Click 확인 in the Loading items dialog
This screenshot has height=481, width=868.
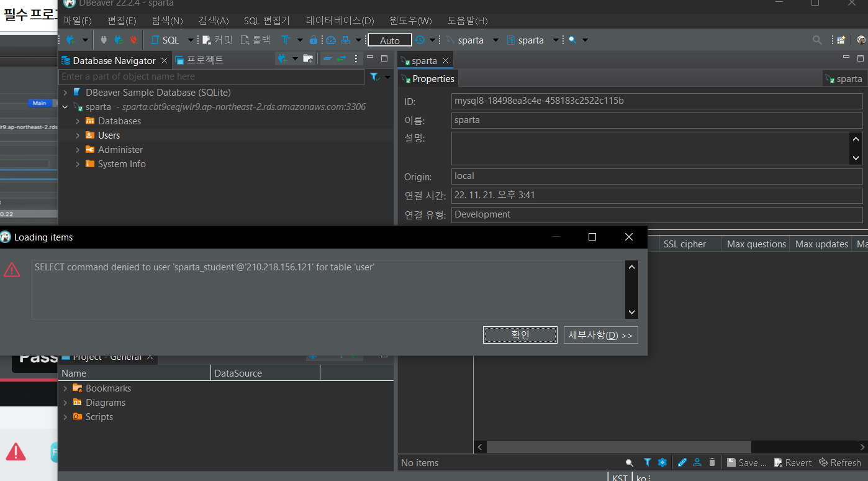520,335
